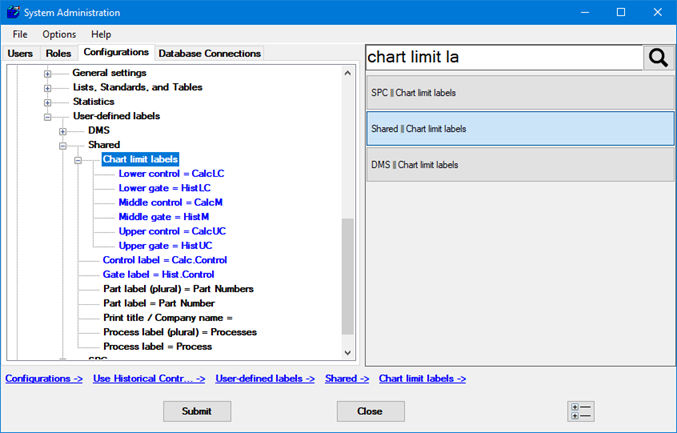Collapse the User-defined labels node
This screenshot has height=433, width=677.
[x=48, y=117]
